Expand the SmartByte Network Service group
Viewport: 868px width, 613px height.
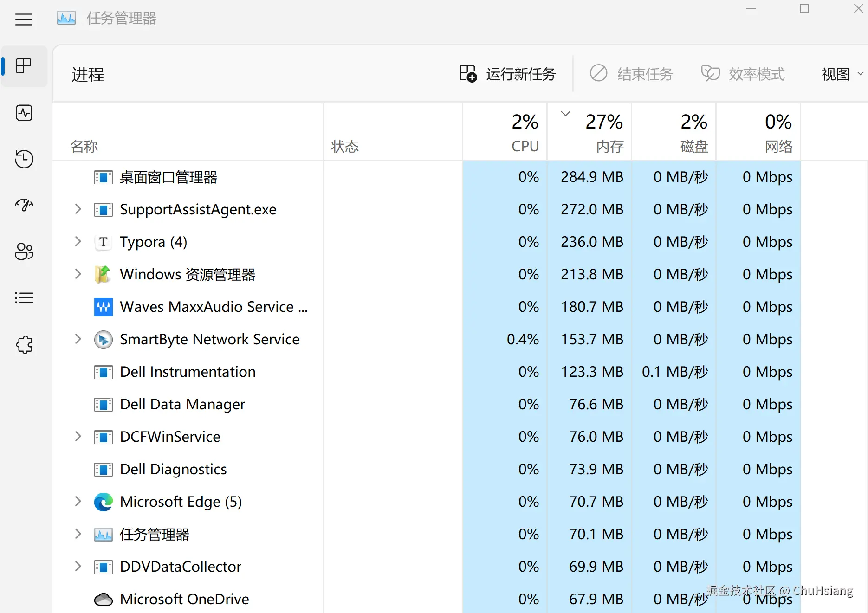pos(78,339)
